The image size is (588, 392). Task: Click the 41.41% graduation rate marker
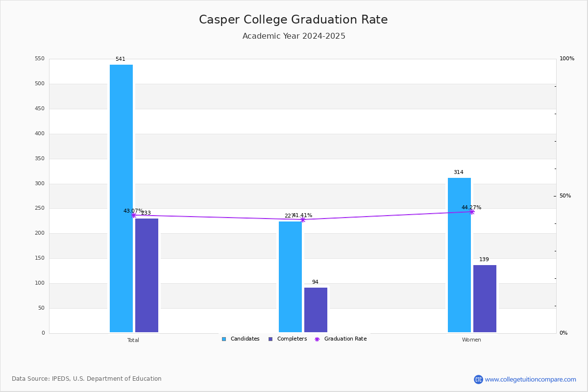point(302,220)
